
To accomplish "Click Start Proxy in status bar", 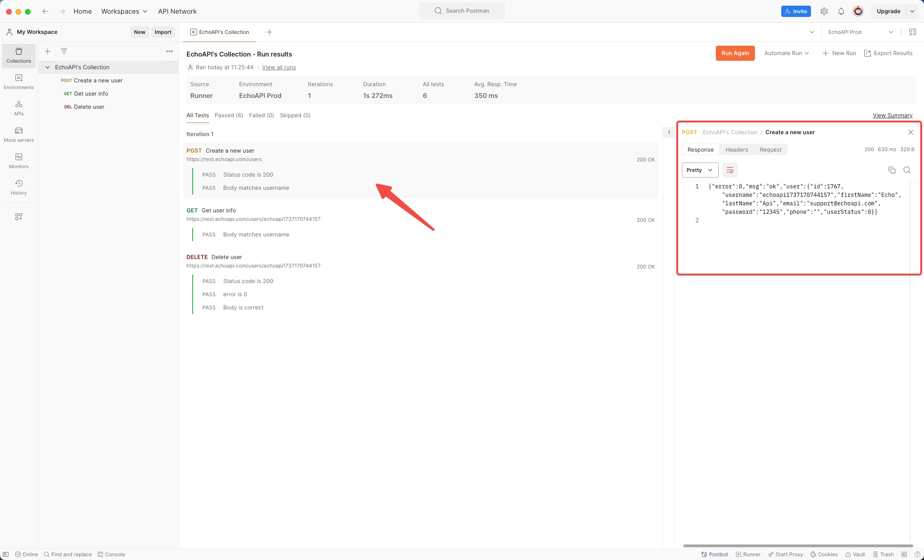I will 786,554.
